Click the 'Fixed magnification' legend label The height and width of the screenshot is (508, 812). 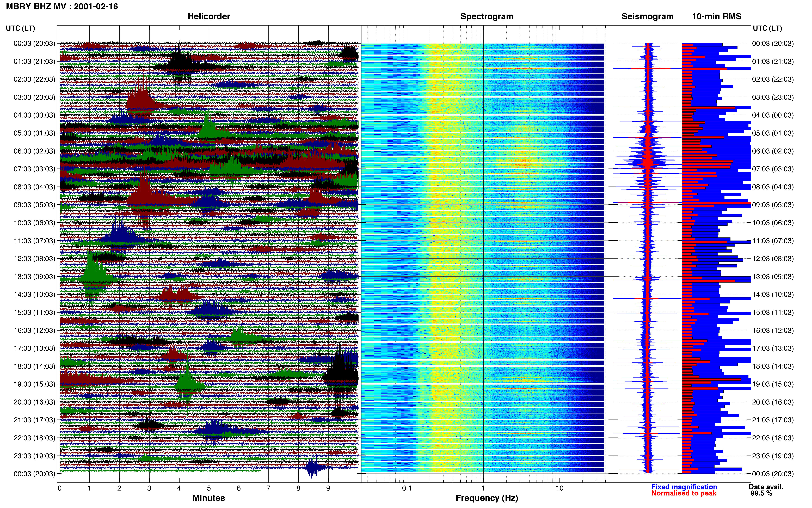click(684, 487)
